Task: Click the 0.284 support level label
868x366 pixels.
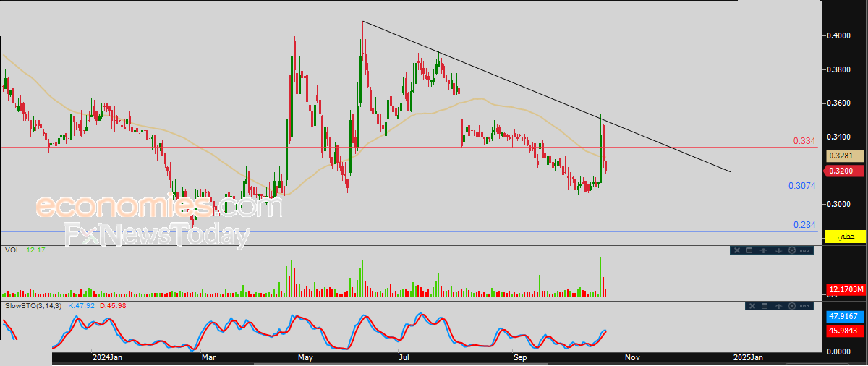Action: 804,225
